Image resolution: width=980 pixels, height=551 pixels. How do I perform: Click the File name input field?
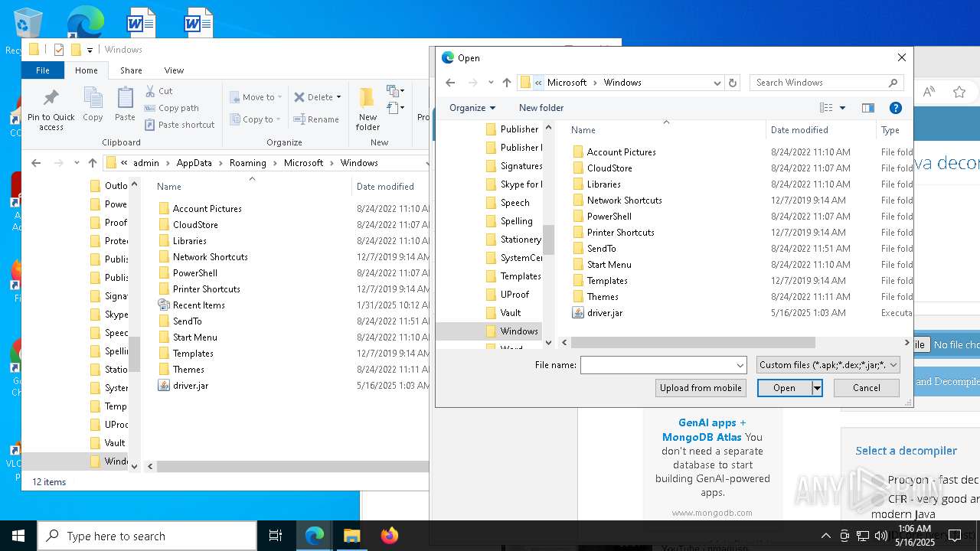[657, 365]
